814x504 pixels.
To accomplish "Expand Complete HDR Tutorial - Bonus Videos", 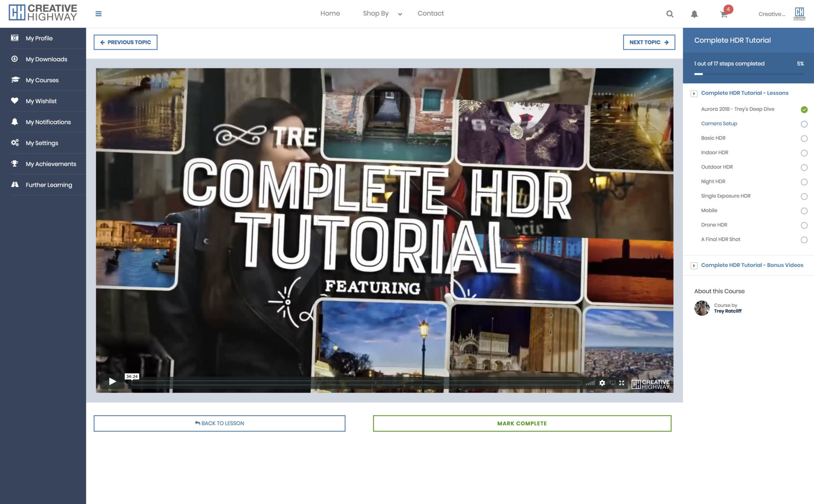I will pyautogui.click(x=694, y=266).
